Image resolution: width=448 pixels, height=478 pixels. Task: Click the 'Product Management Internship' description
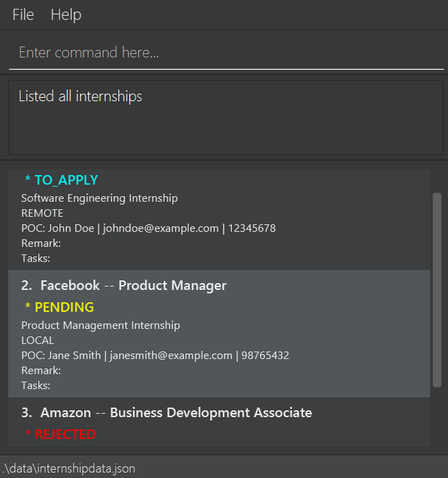101,326
